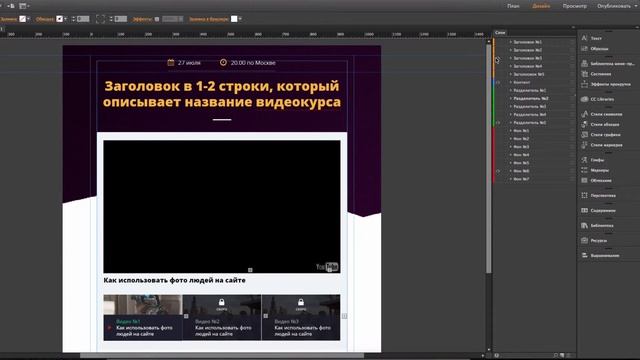Expand the Фон №1 layer
The height and width of the screenshot is (360, 640).
click(x=511, y=131)
